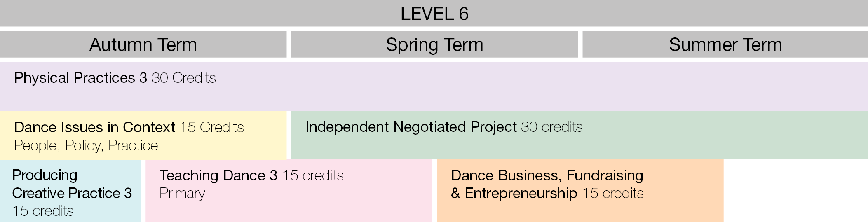Select the Autumn Term column header

[143, 44]
